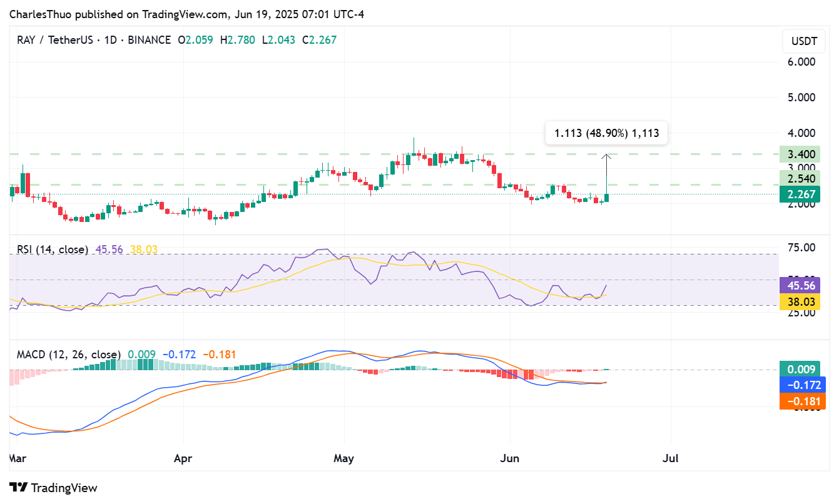
Task: Click the TradingView logo icon
Action: tap(18, 488)
